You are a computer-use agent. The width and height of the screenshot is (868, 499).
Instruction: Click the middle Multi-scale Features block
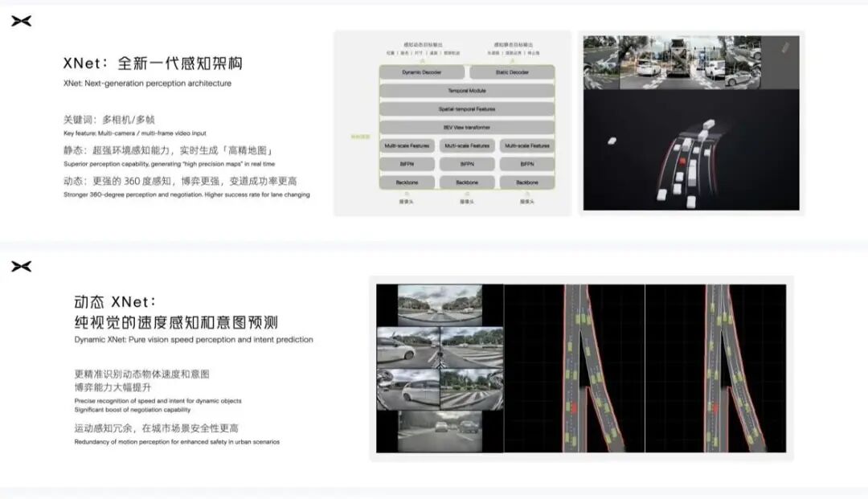[467, 146]
